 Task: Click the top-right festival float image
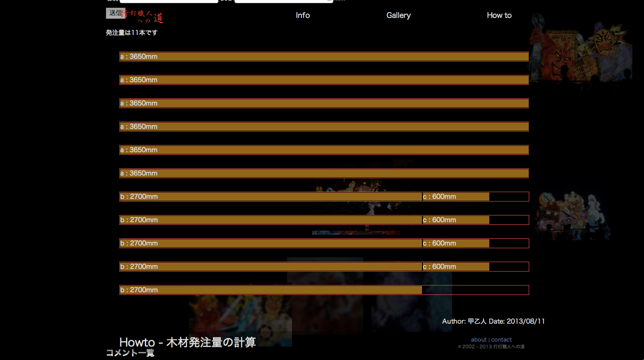click(x=581, y=52)
